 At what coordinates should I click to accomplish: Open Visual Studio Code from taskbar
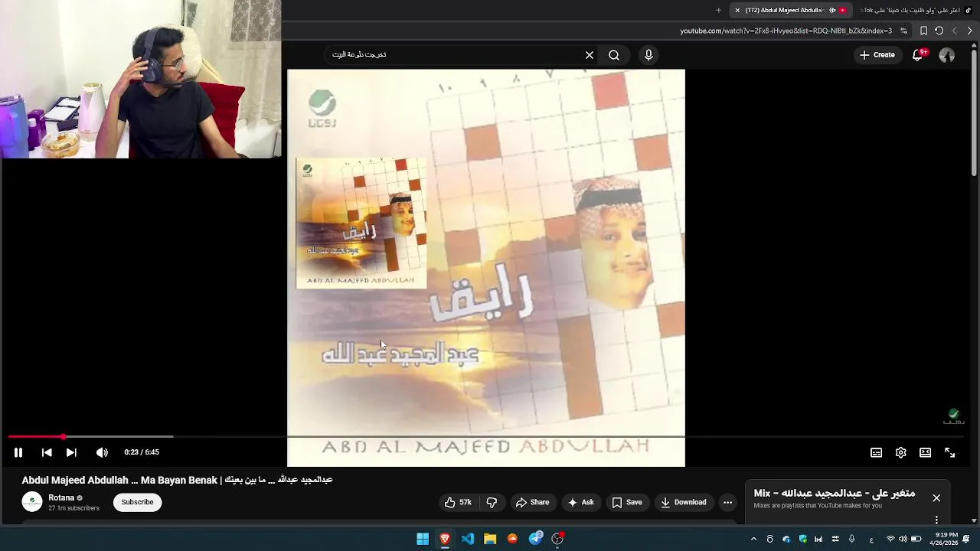pyautogui.click(x=468, y=539)
